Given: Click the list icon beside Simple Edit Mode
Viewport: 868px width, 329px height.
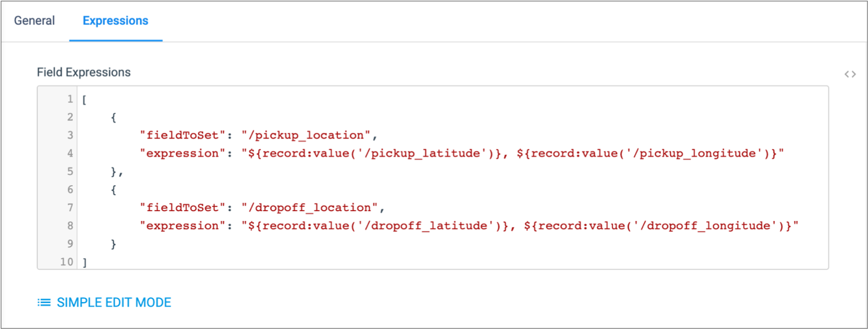Looking at the screenshot, I should (44, 303).
